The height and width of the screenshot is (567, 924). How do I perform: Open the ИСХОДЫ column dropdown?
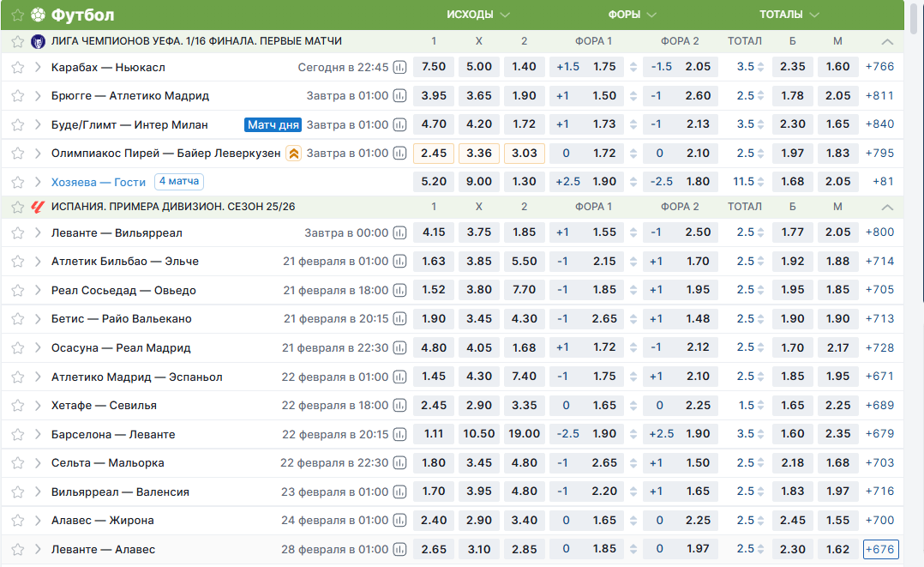(478, 15)
